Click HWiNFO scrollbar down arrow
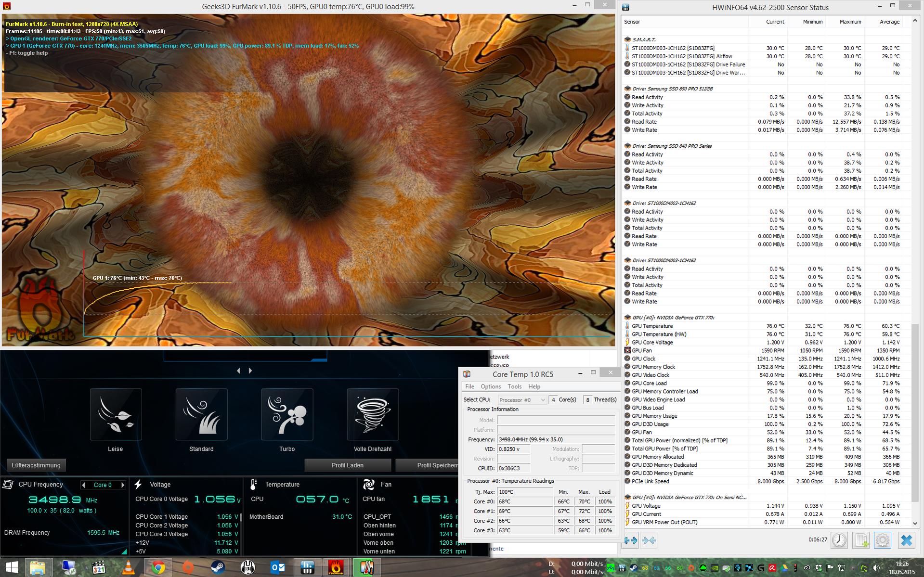The image size is (924, 577). tap(915, 523)
